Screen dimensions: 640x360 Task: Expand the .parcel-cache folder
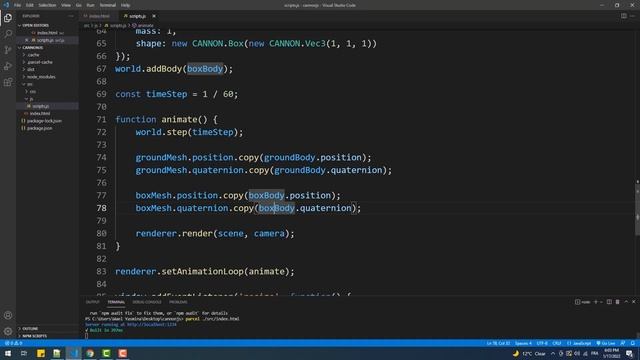click(47, 62)
